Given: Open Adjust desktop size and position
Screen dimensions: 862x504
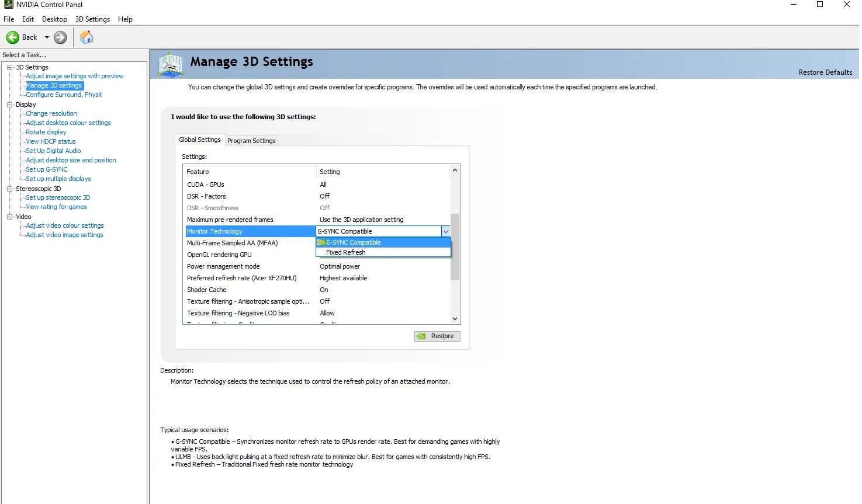Looking at the screenshot, I should [x=71, y=160].
